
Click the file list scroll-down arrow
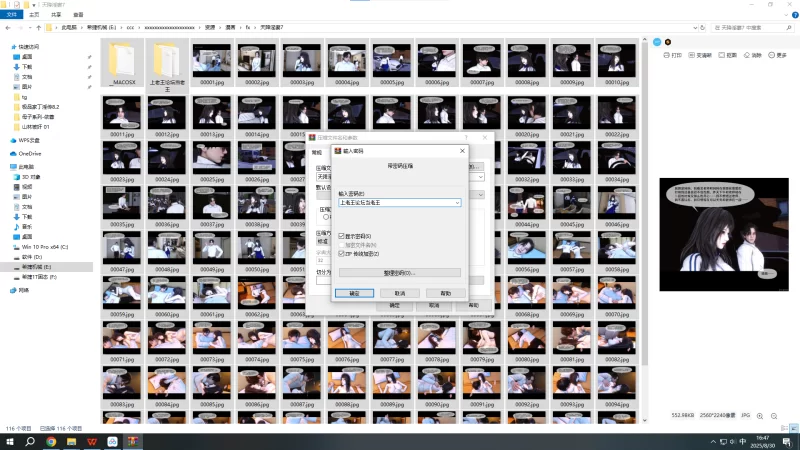[x=644, y=420]
